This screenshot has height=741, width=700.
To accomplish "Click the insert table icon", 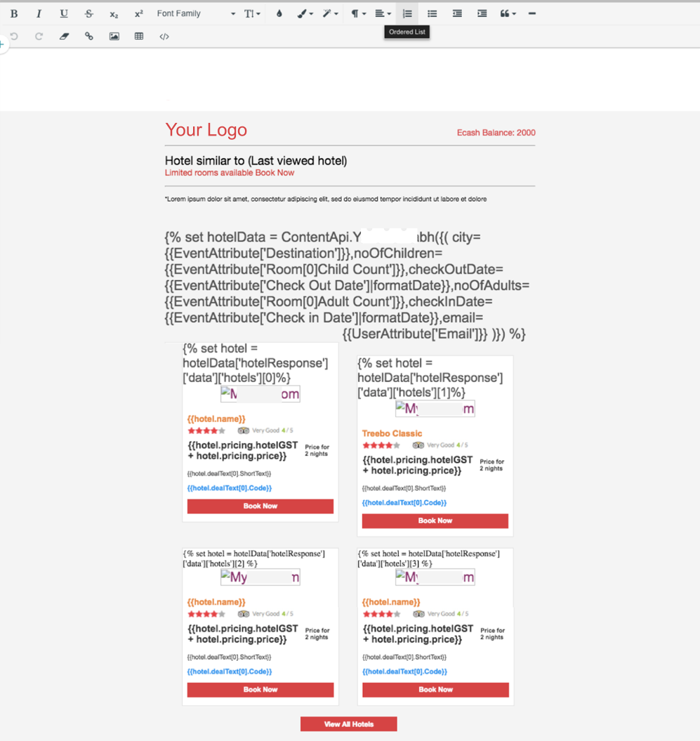I will click(x=139, y=37).
